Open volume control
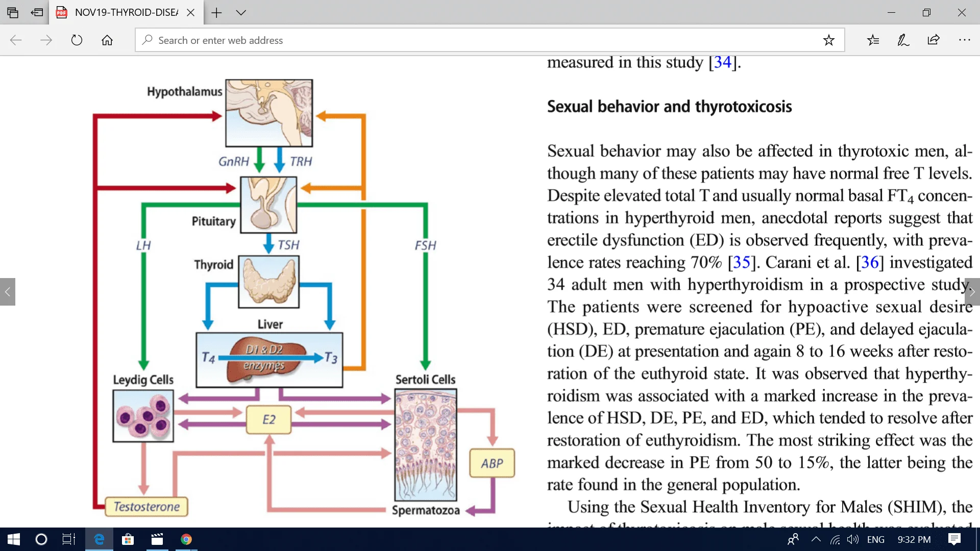 point(853,539)
